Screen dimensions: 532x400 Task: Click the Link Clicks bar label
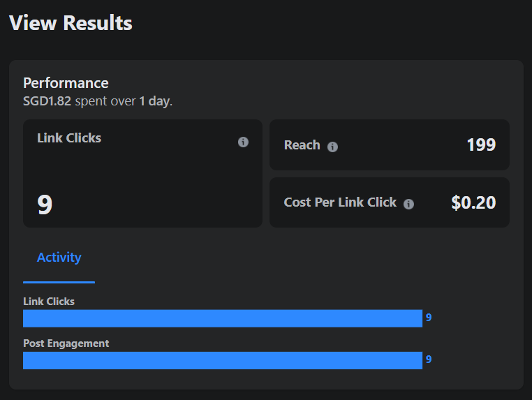pos(48,302)
